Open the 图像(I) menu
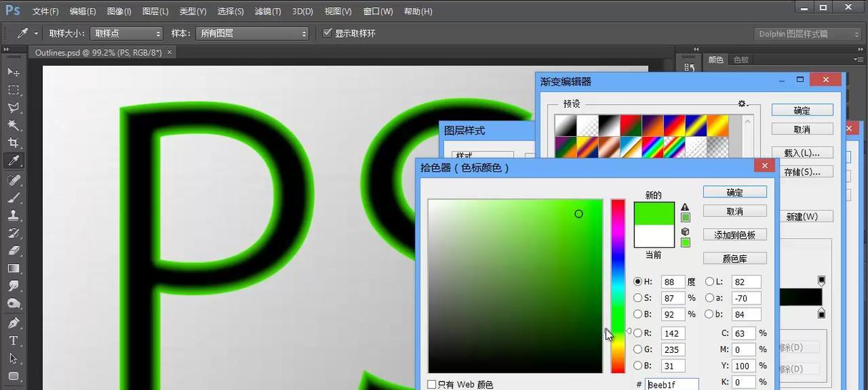This screenshot has height=390, width=868. [x=119, y=11]
